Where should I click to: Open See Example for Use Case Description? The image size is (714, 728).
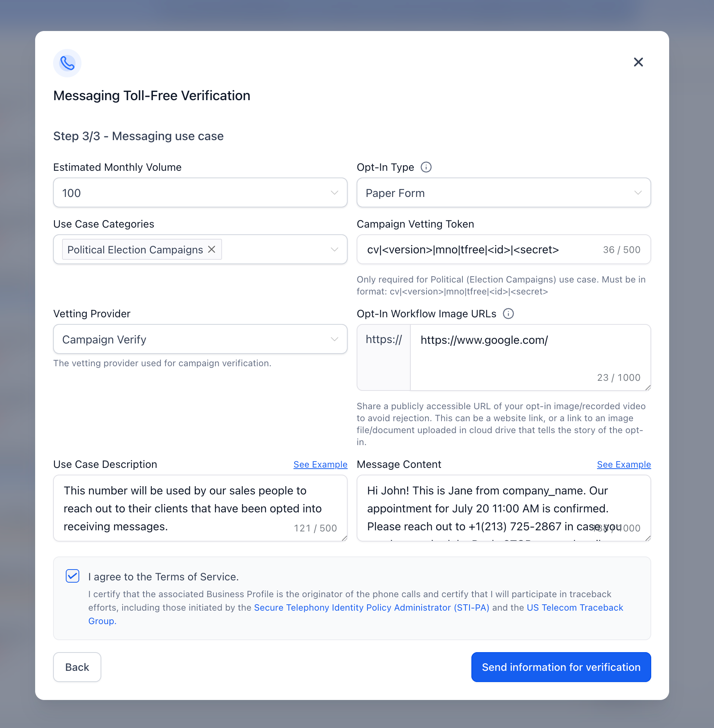tap(320, 465)
